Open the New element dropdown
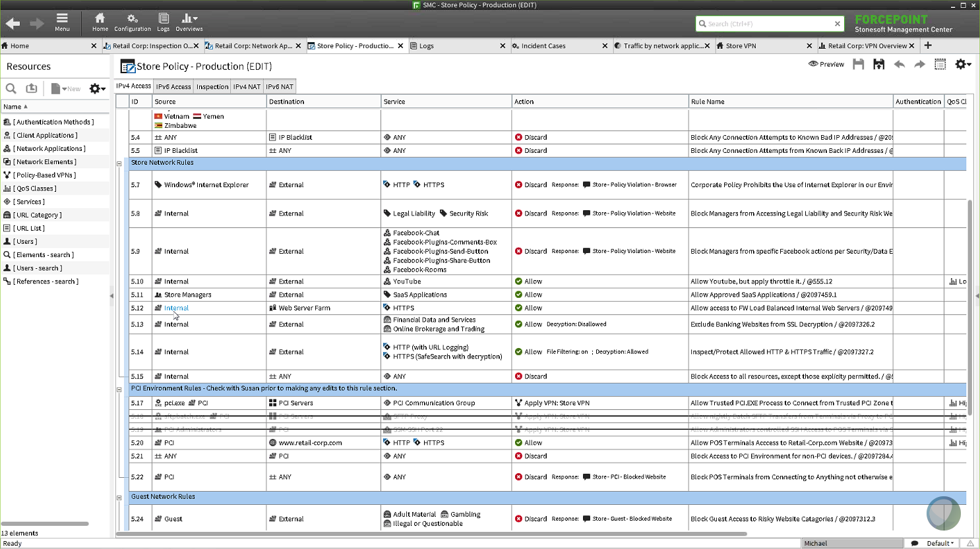The image size is (980, 549). 66,88
